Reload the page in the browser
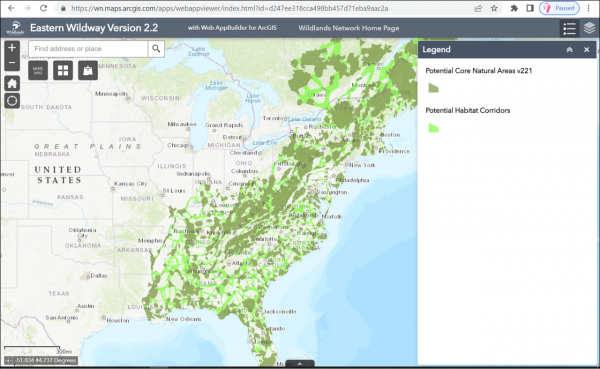The width and height of the screenshot is (600, 369). coord(43,8)
